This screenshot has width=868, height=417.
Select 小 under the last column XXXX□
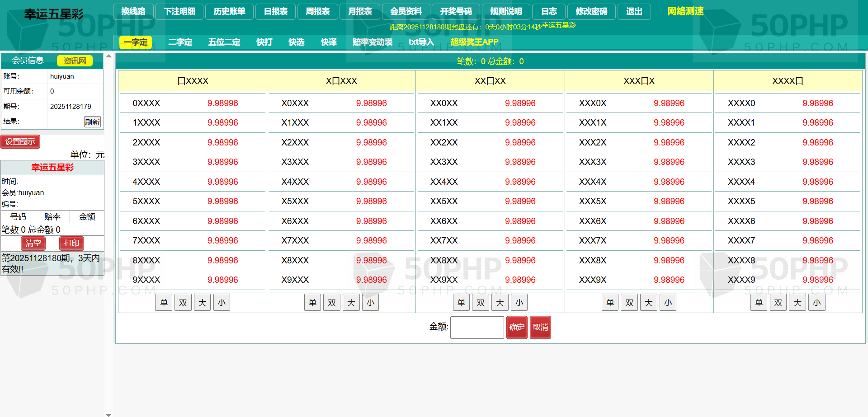pos(816,303)
